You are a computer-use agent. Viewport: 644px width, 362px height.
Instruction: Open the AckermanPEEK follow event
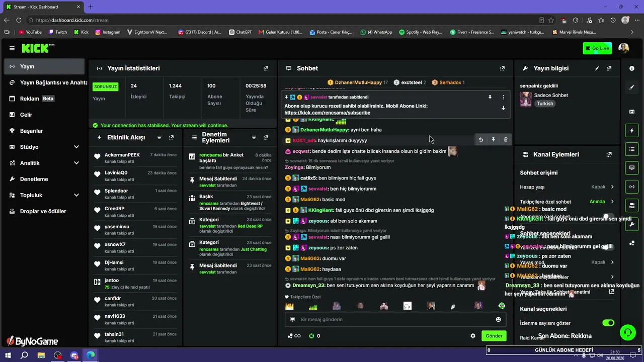135,158
